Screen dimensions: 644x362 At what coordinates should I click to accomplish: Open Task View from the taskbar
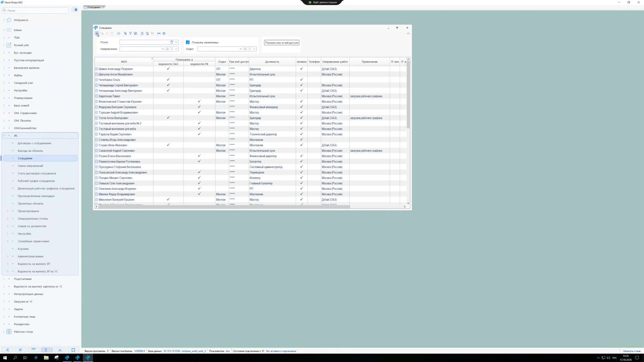[x=25, y=358]
